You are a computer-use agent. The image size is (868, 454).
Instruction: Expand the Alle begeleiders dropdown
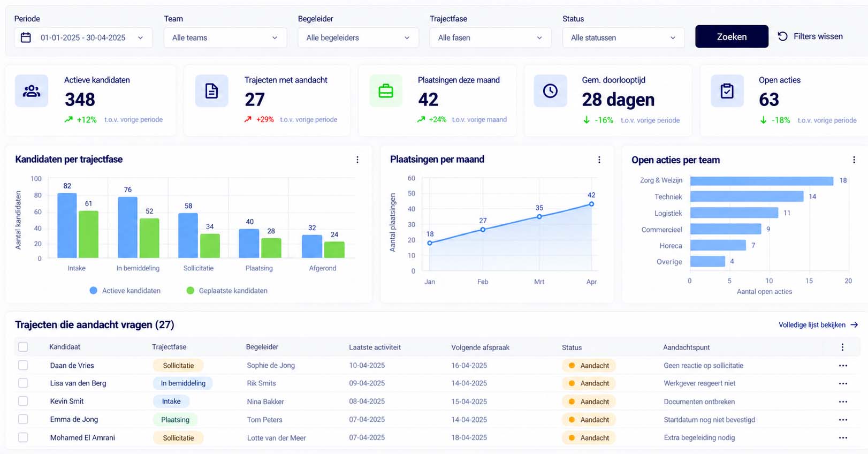click(359, 37)
